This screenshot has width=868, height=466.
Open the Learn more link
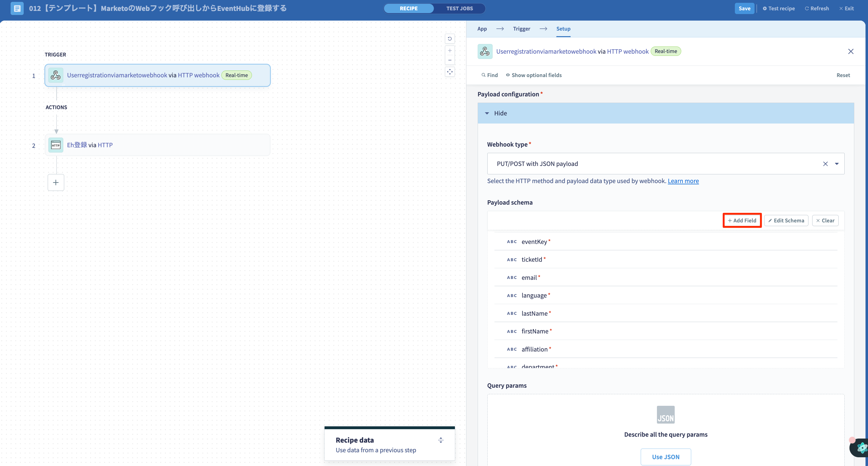[683, 181]
